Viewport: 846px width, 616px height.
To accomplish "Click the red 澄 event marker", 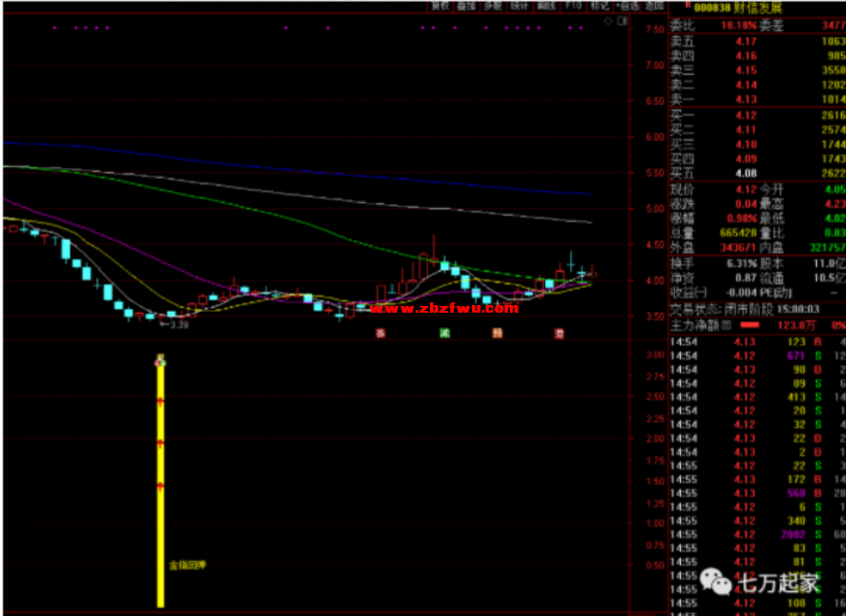I will pyautogui.click(x=560, y=333).
